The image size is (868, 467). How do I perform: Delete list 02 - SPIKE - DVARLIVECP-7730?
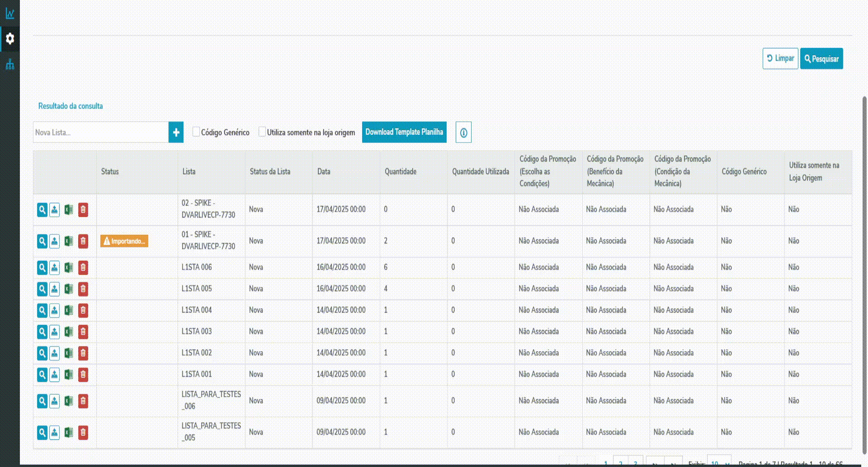click(83, 210)
